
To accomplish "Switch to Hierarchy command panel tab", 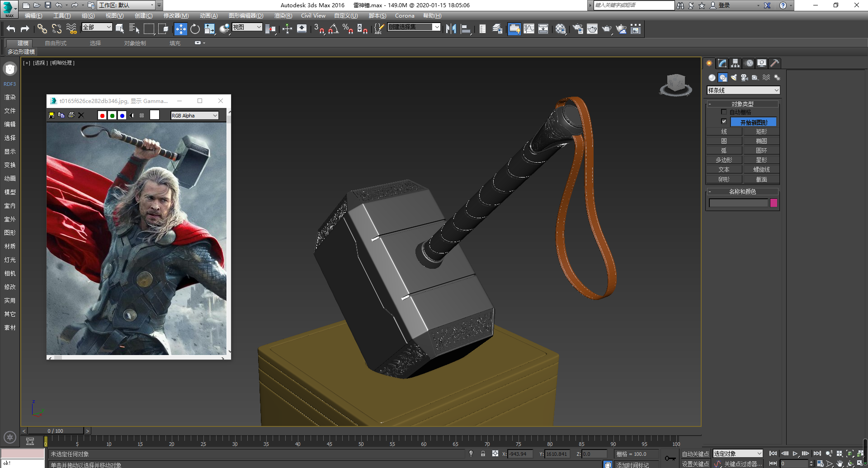I will pyautogui.click(x=736, y=63).
